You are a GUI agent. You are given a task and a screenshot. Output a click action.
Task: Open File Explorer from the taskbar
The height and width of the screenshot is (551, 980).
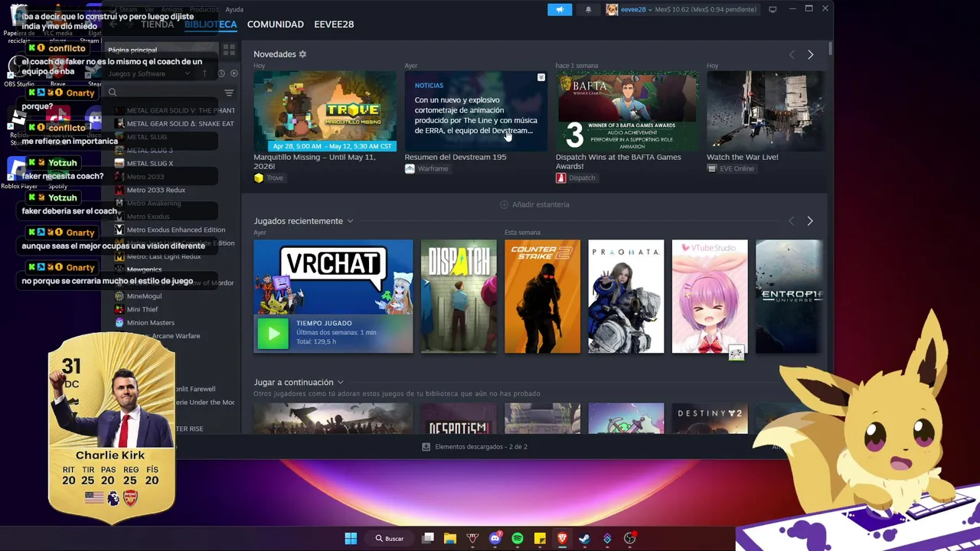pyautogui.click(x=450, y=538)
